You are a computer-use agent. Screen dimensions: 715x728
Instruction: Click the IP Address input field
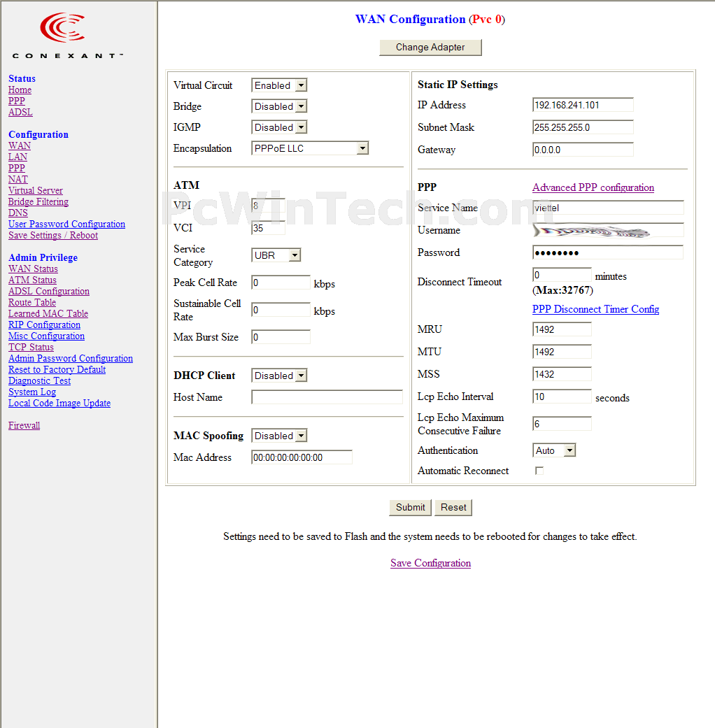[x=582, y=105]
